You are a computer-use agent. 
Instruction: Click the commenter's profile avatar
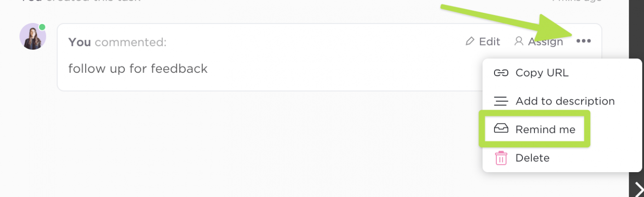pyautogui.click(x=32, y=37)
